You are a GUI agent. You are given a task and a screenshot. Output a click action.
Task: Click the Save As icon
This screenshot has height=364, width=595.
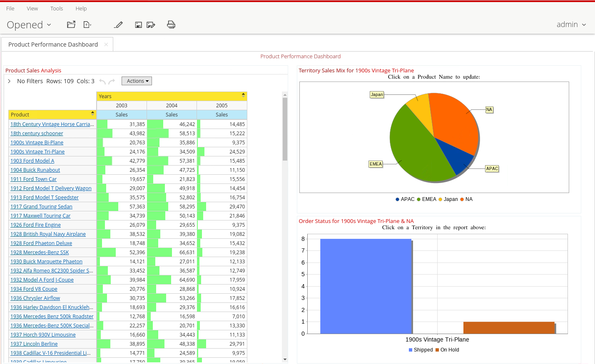point(151,25)
